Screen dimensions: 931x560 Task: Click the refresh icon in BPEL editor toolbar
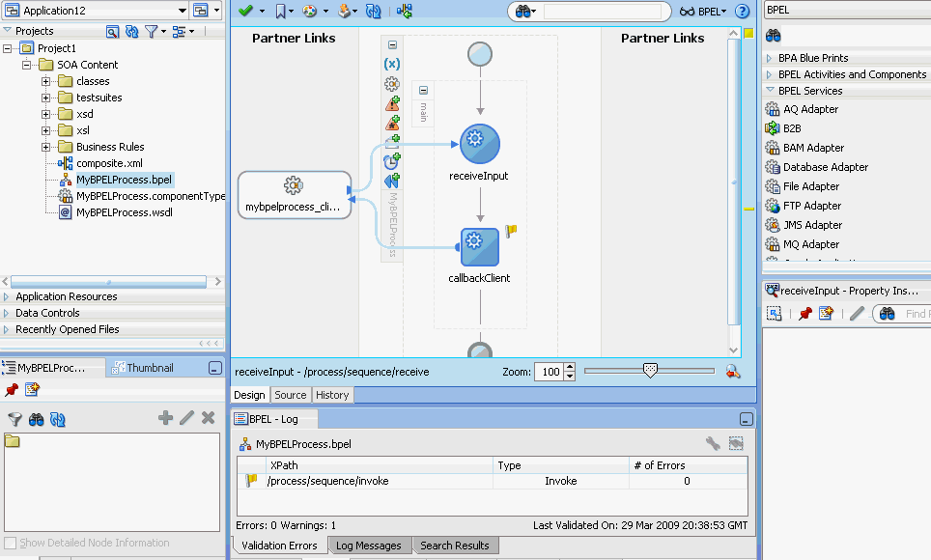(x=373, y=11)
